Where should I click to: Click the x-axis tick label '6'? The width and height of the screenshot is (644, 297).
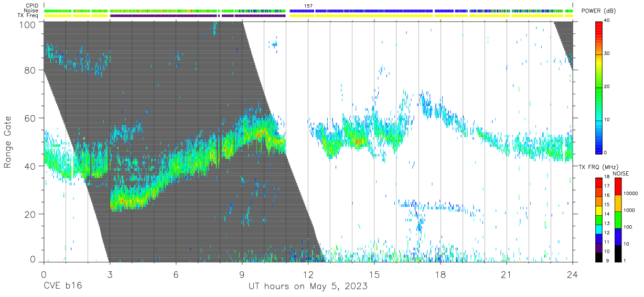176,275
